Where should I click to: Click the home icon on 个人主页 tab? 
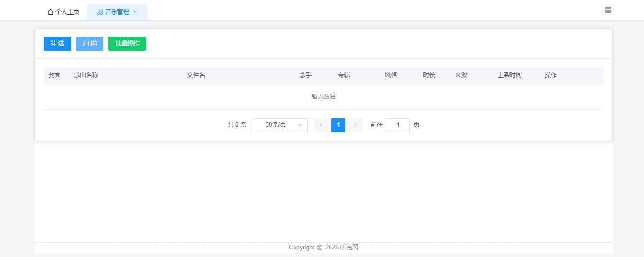click(x=51, y=12)
